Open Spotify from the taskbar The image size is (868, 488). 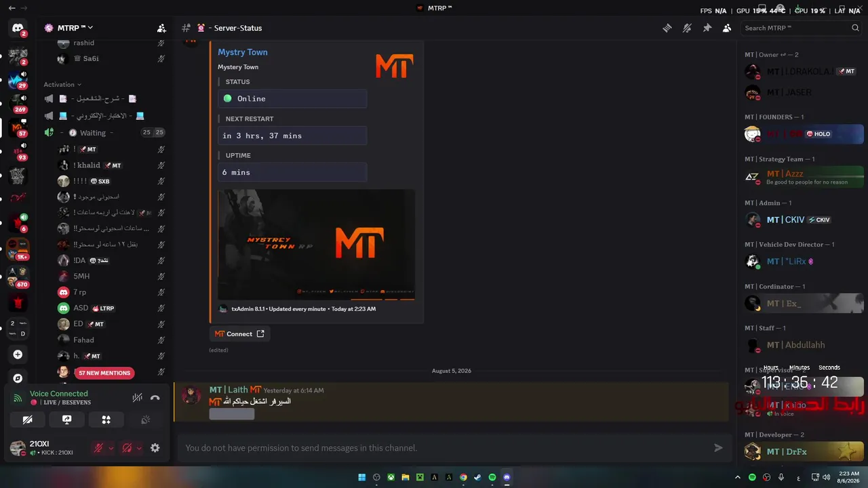tap(492, 477)
